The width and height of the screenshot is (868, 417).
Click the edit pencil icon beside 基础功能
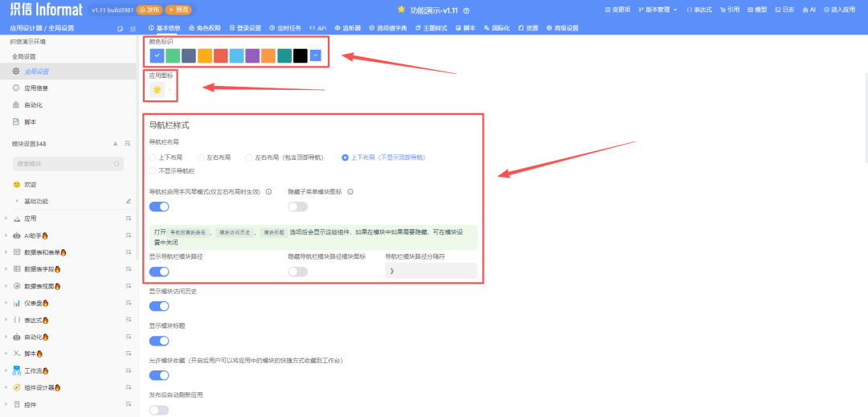click(128, 201)
